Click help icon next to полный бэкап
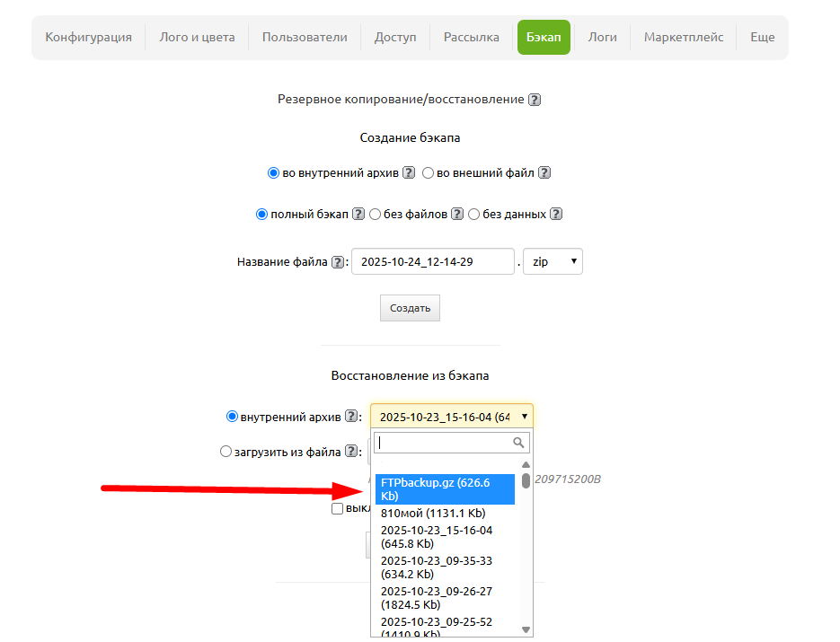 (358, 215)
